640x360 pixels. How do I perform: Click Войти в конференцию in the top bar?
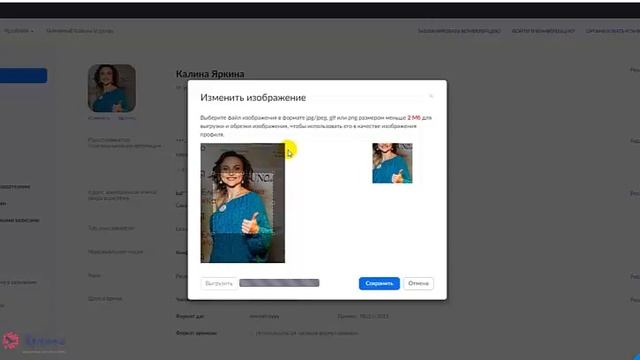click(x=543, y=31)
